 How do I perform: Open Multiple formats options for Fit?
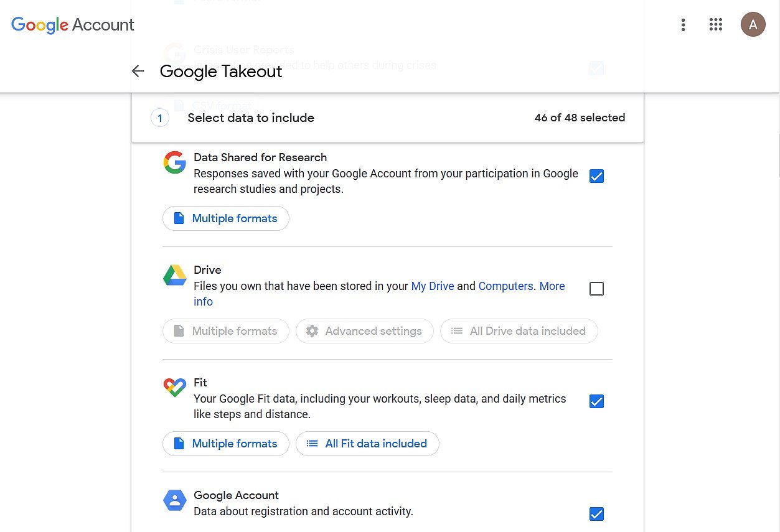pos(226,444)
